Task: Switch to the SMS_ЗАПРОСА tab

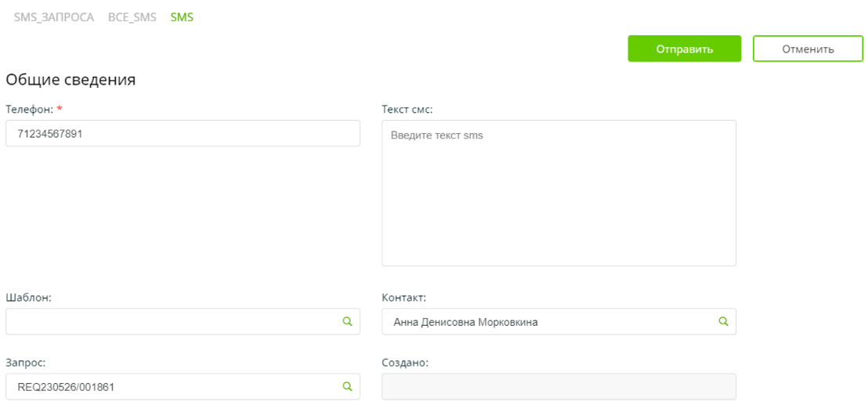Action: pyautogui.click(x=54, y=17)
